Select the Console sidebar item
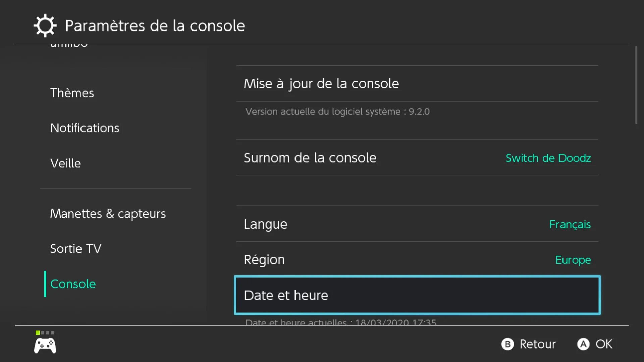The width and height of the screenshot is (644, 362). coord(72,283)
